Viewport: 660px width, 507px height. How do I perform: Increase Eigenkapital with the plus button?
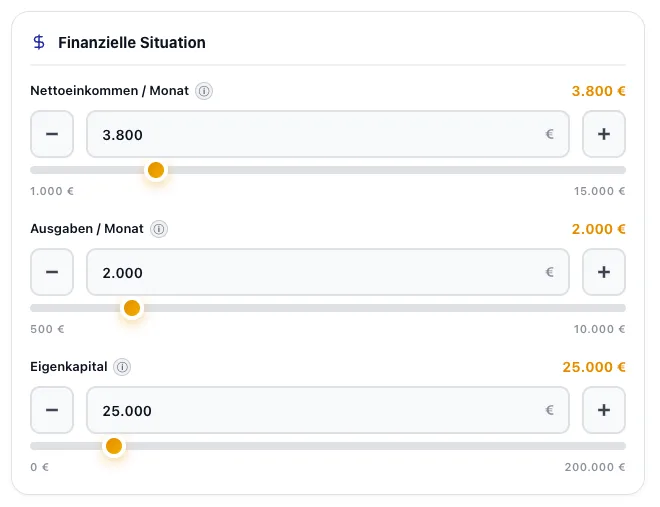pos(604,410)
